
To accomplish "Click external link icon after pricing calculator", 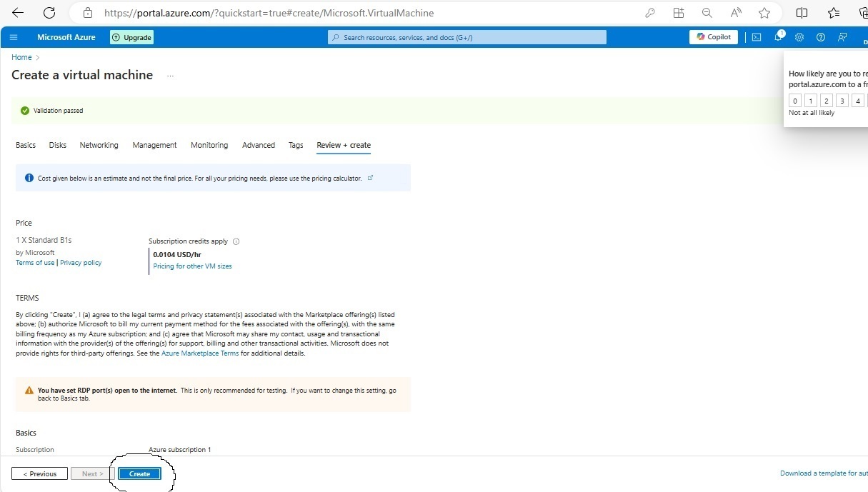I will [370, 178].
